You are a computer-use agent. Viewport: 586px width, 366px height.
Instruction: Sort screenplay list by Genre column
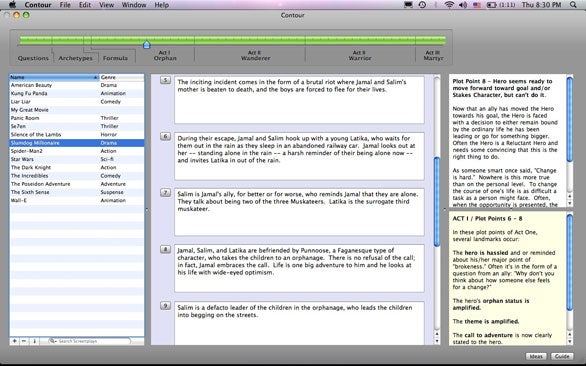(x=121, y=77)
